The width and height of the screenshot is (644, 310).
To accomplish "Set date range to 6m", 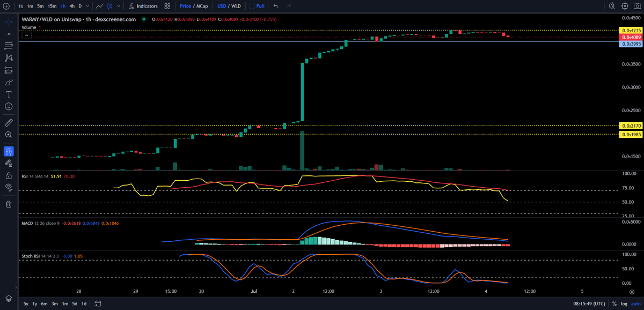I will [45, 304].
